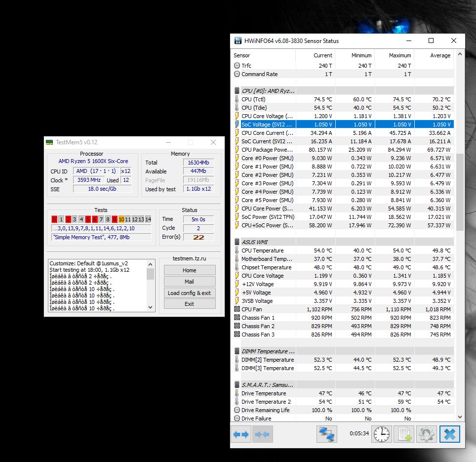Click the Exit button in TestMem5
The width and height of the screenshot is (476, 462).
coord(190,304)
